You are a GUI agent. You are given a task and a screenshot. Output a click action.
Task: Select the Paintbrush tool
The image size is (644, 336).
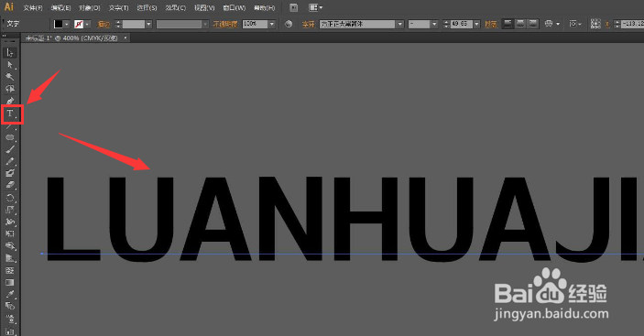[x=10, y=149]
